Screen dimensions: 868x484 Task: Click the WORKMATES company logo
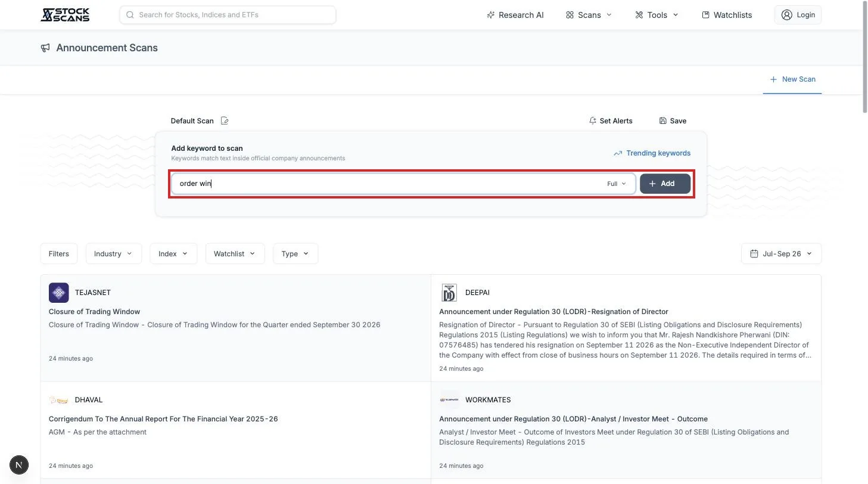point(449,400)
